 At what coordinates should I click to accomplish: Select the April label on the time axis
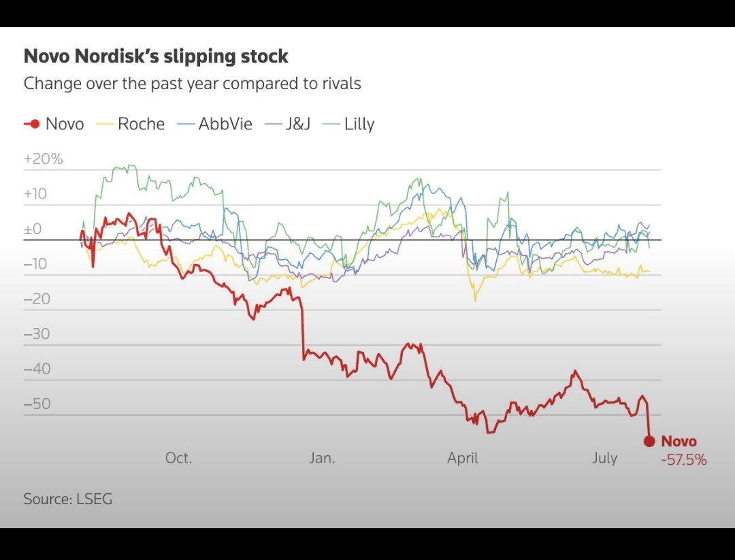pyautogui.click(x=463, y=458)
